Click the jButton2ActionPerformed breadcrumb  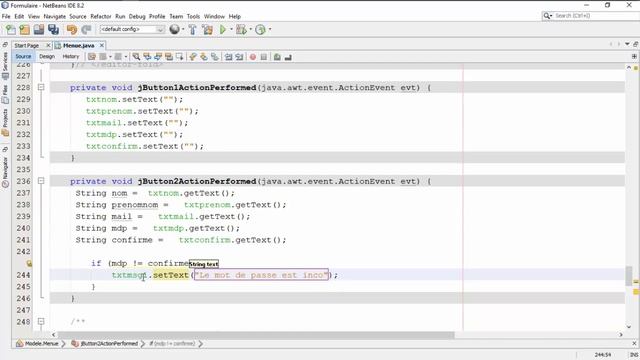point(105,344)
